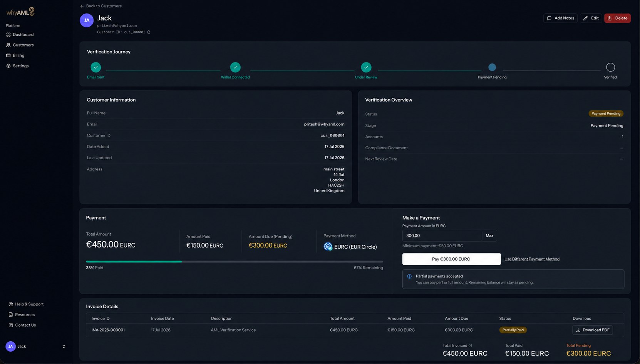Click the Customers people icon in the sidebar
640x364 pixels.
coord(8,45)
